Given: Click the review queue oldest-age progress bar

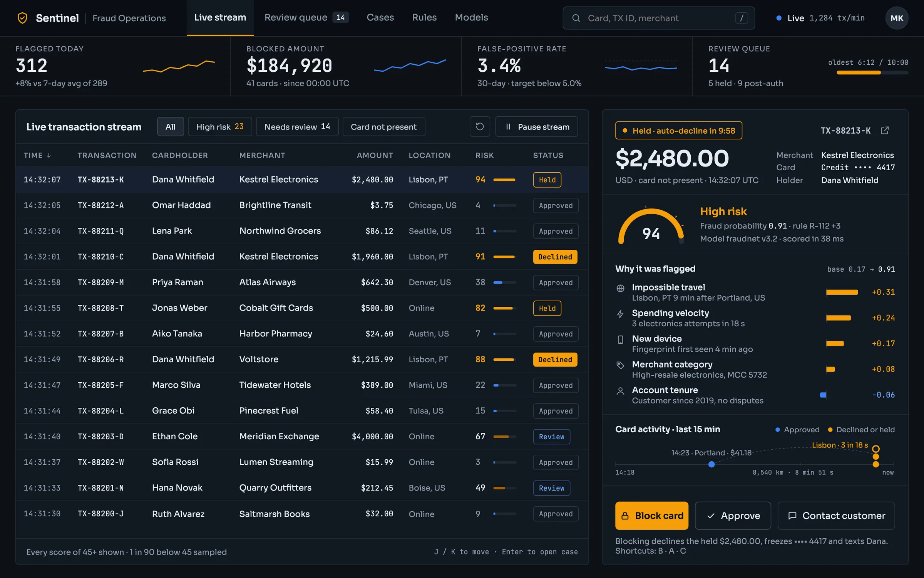Looking at the screenshot, I should tap(872, 72).
